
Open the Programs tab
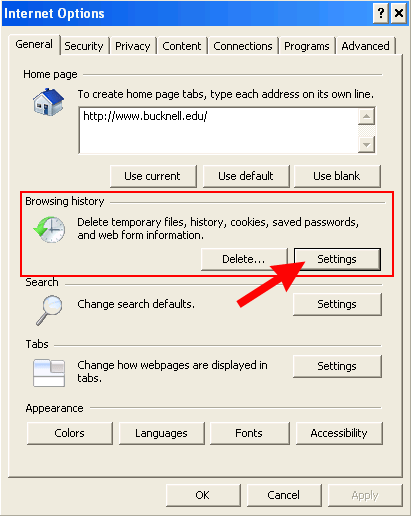(307, 46)
